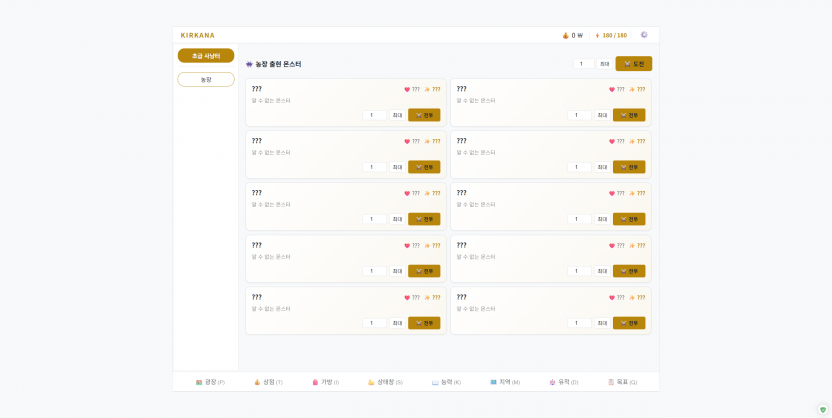Click the attack spark icon on fourth-row right card
Viewport: 832px width, 418px height.
[632, 246]
